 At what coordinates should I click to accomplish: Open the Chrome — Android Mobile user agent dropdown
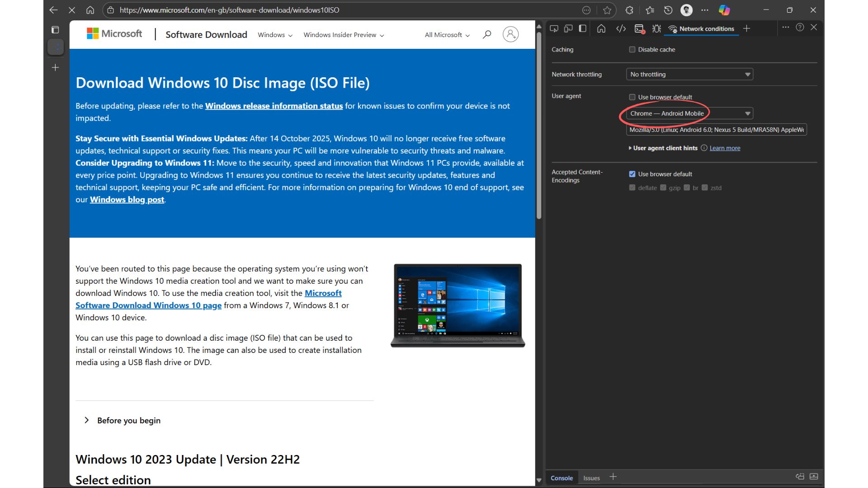click(689, 113)
